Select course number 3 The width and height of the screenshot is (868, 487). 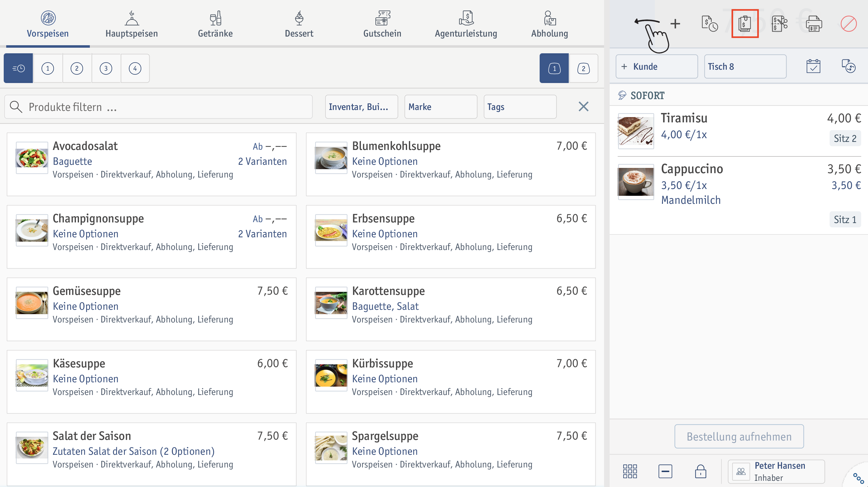point(106,68)
